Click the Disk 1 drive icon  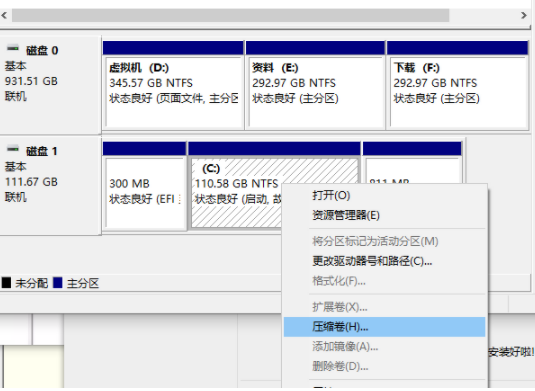(13, 149)
